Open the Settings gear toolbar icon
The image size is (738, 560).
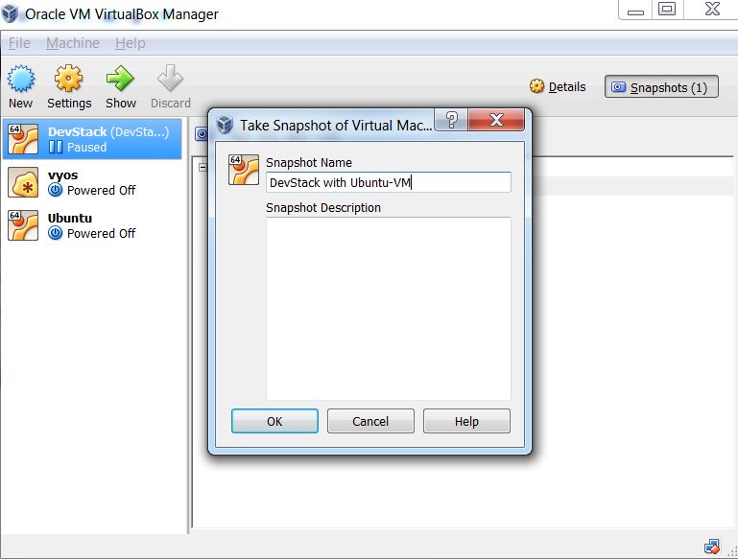coord(69,79)
